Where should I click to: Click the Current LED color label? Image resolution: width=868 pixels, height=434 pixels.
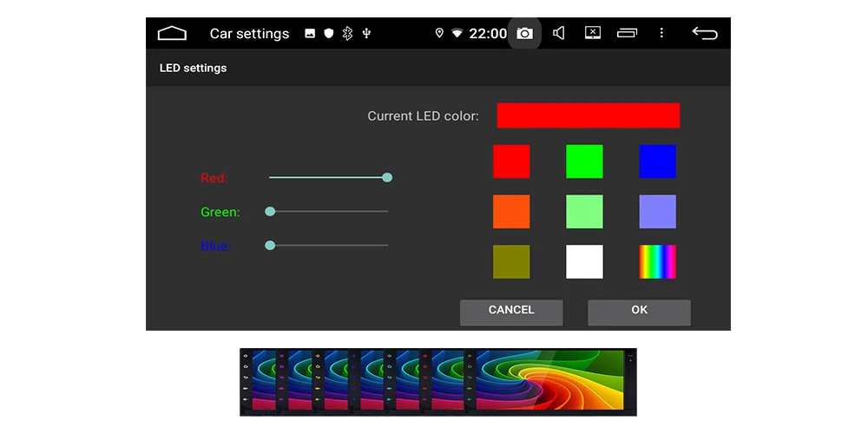tap(424, 116)
